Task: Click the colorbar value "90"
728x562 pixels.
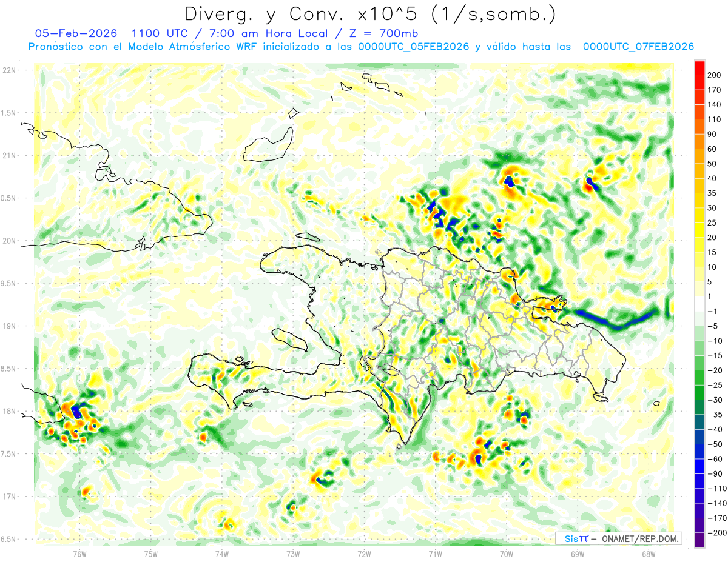Action: 712,134
